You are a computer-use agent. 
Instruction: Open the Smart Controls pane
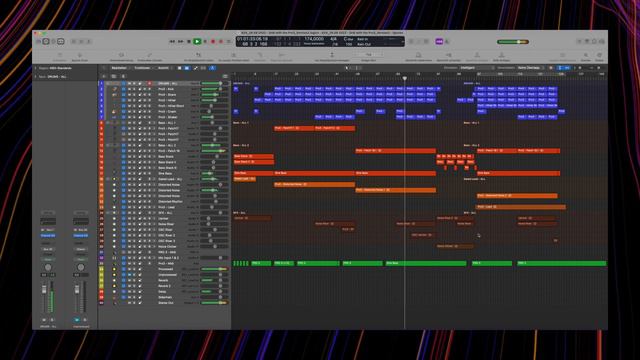coord(74,42)
